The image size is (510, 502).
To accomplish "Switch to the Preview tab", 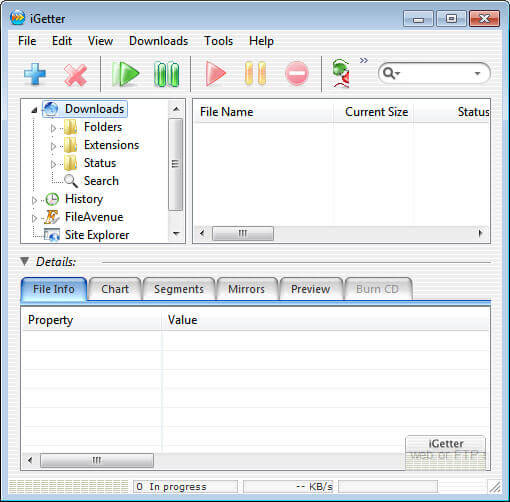I will tap(310, 289).
